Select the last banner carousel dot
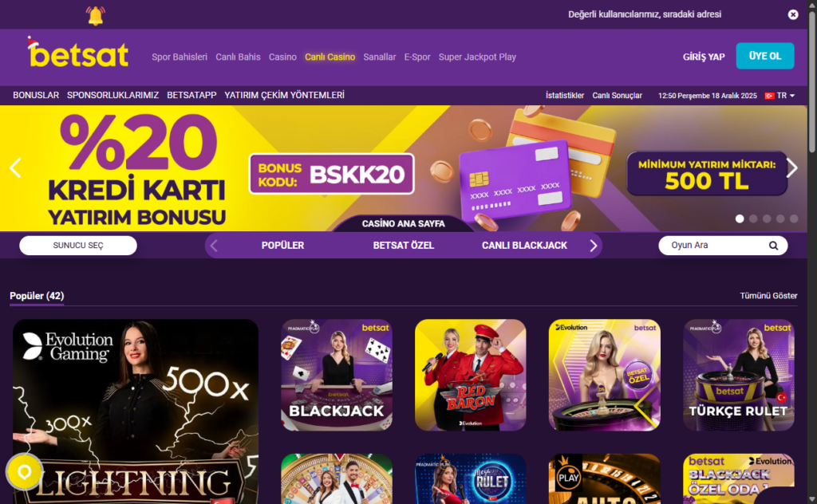 (794, 219)
